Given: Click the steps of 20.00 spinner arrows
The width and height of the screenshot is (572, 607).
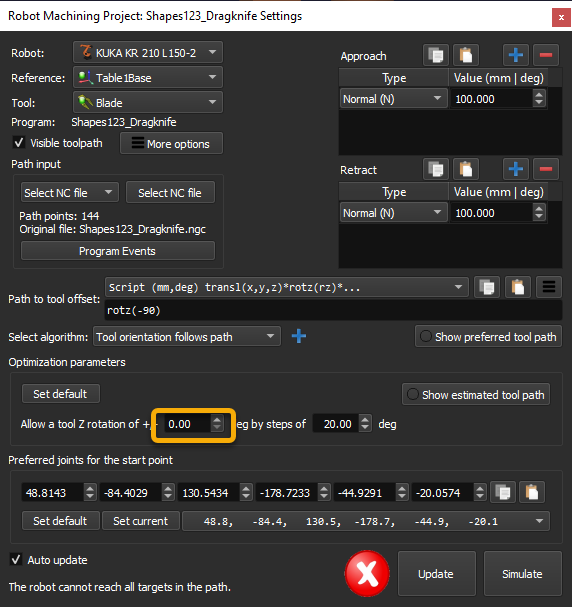Looking at the screenshot, I should [x=365, y=424].
